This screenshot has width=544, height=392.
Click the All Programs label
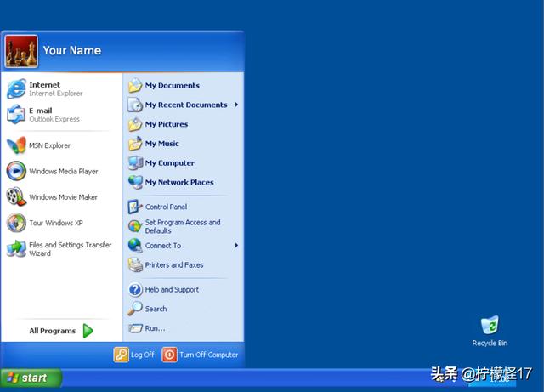[53, 331]
